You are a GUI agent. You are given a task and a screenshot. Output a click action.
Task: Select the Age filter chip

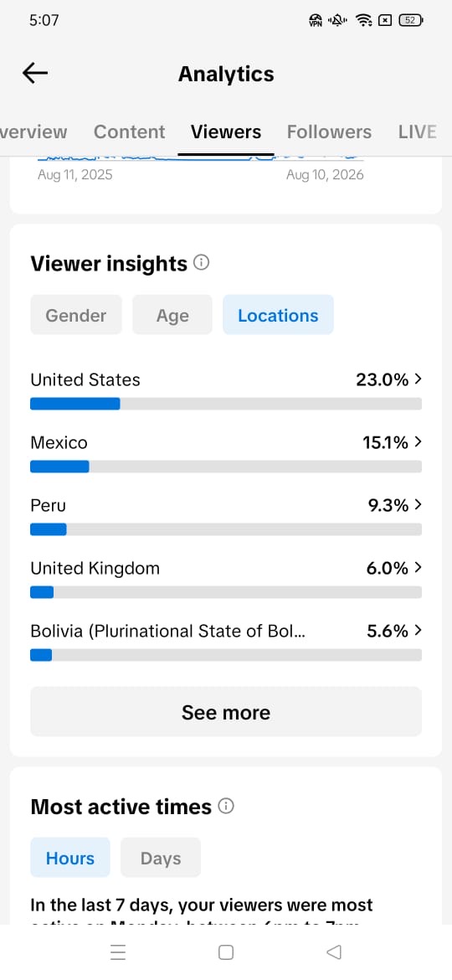172,315
